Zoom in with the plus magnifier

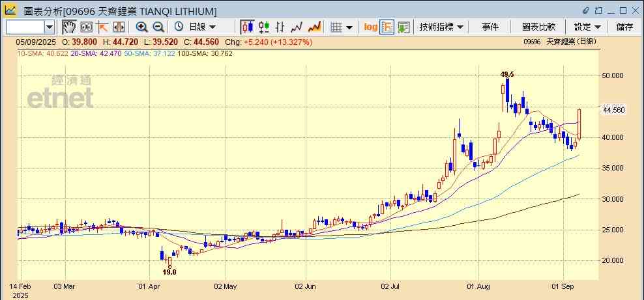[141, 27]
